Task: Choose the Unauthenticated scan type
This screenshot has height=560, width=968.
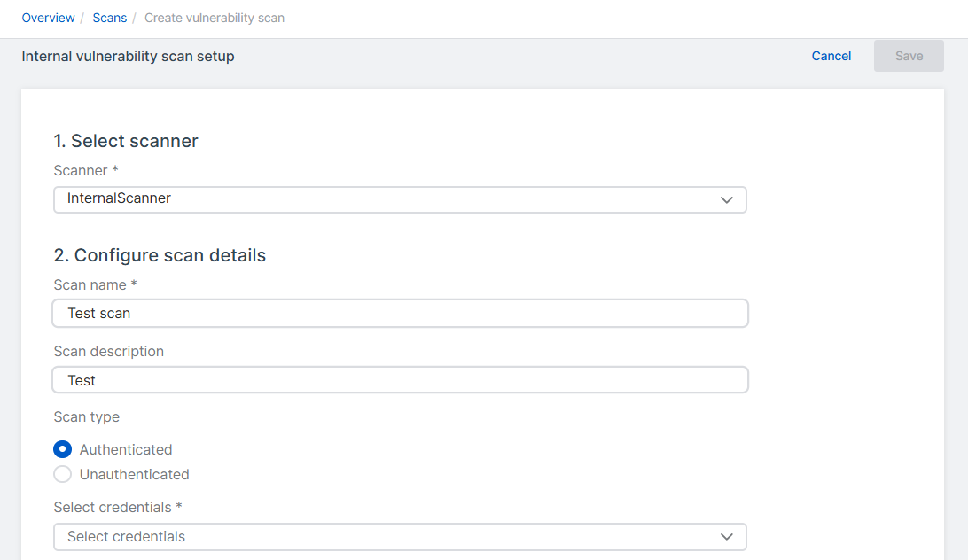Action: point(62,474)
